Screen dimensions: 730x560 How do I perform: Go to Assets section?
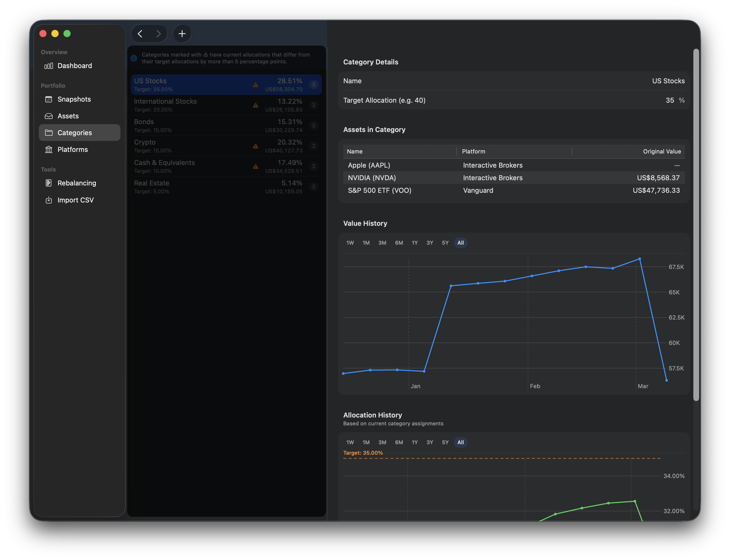coord(68,116)
